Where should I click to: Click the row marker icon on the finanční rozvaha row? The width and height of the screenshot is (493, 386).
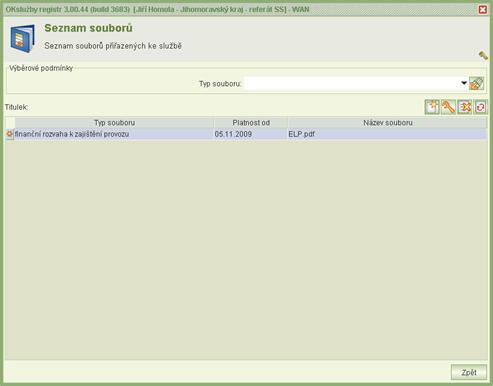(x=9, y=134)
